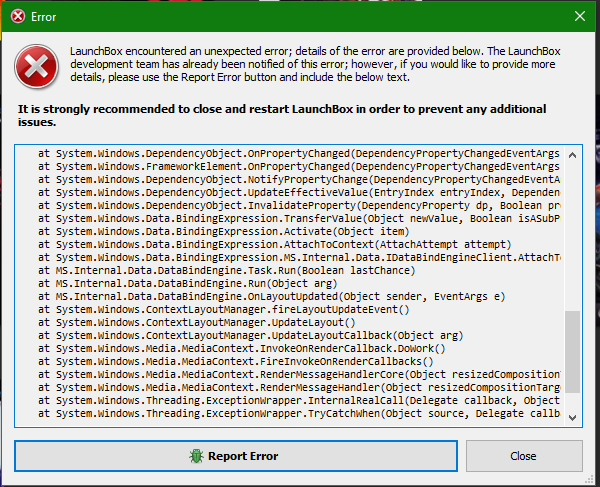Viewport: 600px width, 487px height.
Task: Select the line ExceptionWrapper.InternalRealCall
Action: pyautogui.click(x=299, y=401)
